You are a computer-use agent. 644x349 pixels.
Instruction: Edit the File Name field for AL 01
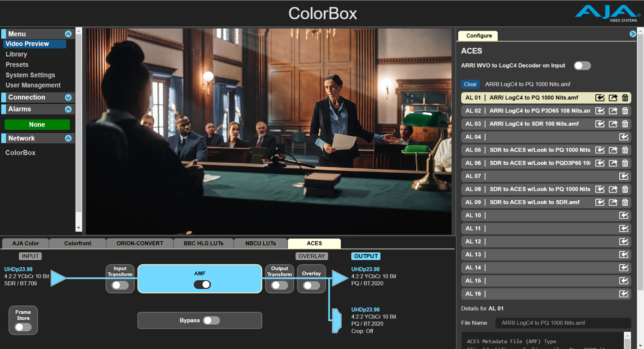563,323
